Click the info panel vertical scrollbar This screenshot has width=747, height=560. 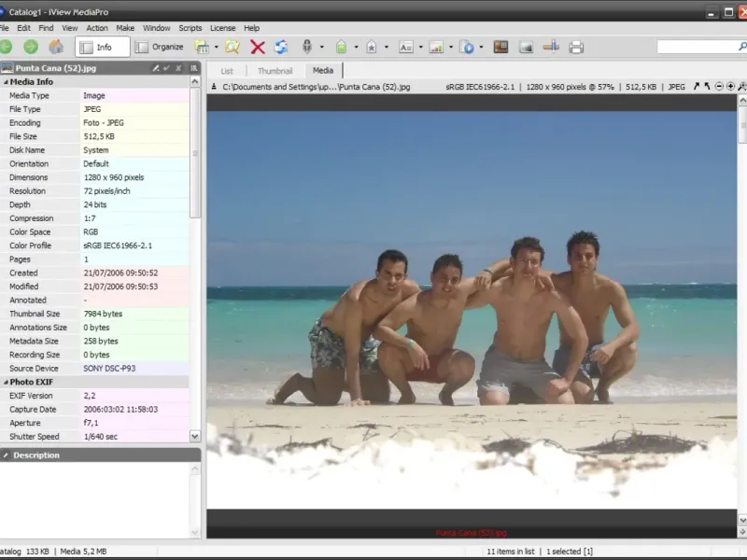point(195,154)
